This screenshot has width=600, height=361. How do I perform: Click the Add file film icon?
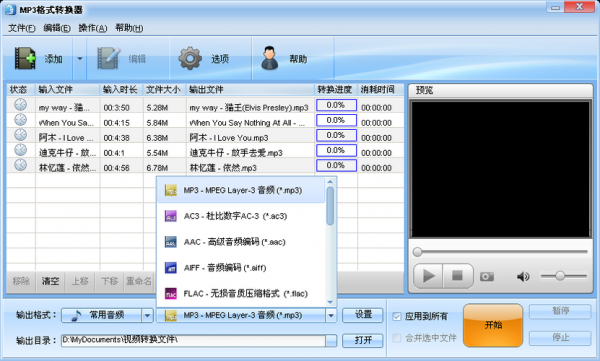[25, 58]
